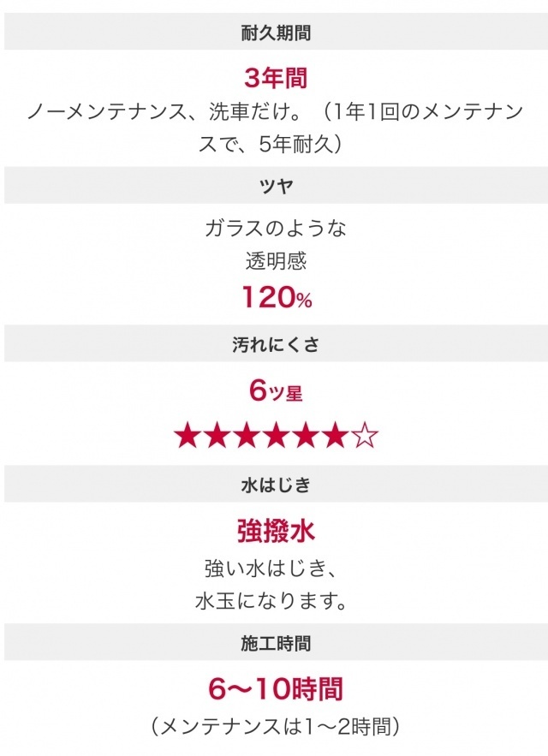Click the 水玉になります。 text line
The image size is (548, 756).
[x=276, y=599]
